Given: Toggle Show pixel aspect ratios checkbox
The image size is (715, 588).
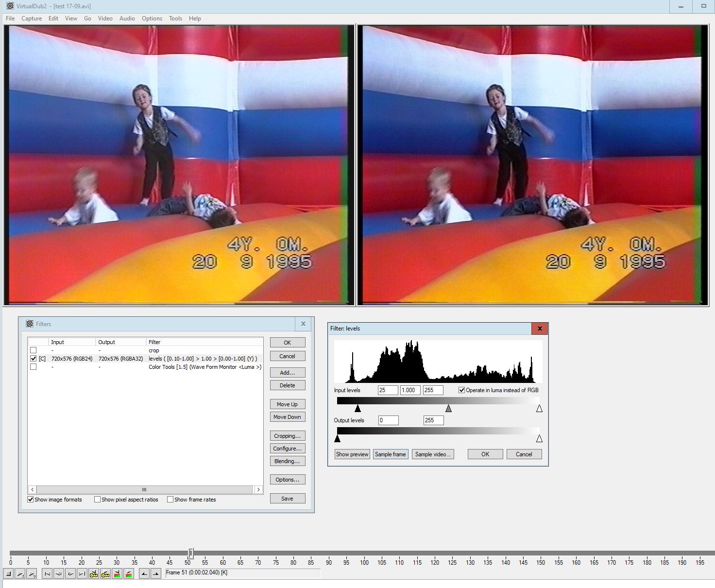Looking at the screenshot, I should tap(98, 500).
